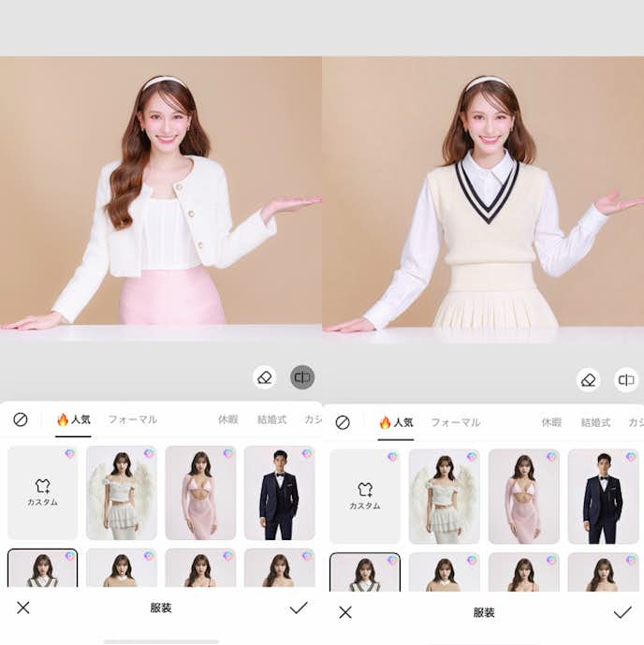Viewport: 644px width, 645px height.
Task: Tap the eraser icon in right panel
Action: pos(588,379)
